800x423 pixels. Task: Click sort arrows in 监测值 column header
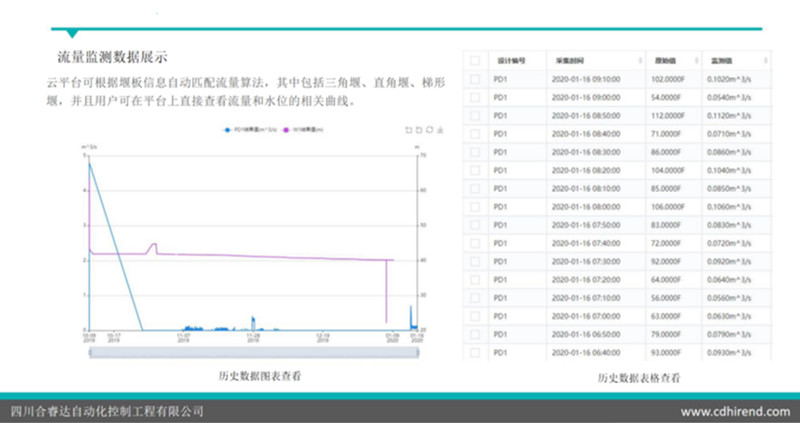766,60
